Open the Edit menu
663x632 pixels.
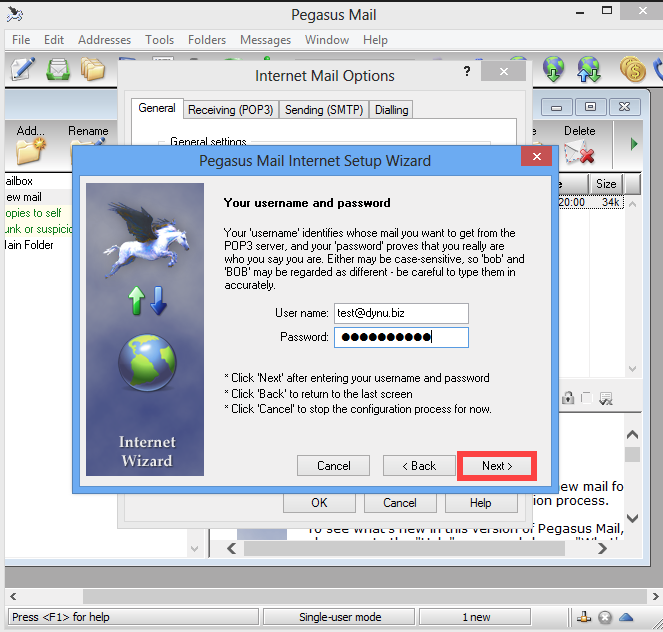tap(54, 40)
